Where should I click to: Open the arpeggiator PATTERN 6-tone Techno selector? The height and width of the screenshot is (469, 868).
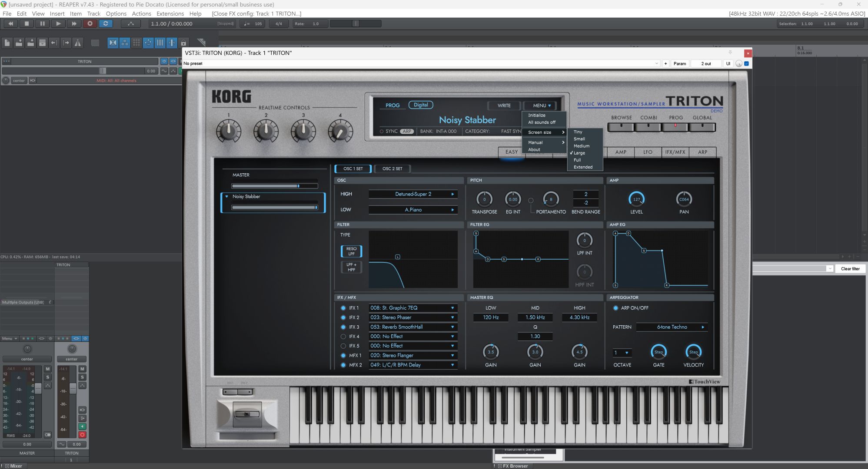tap(672, 327)
